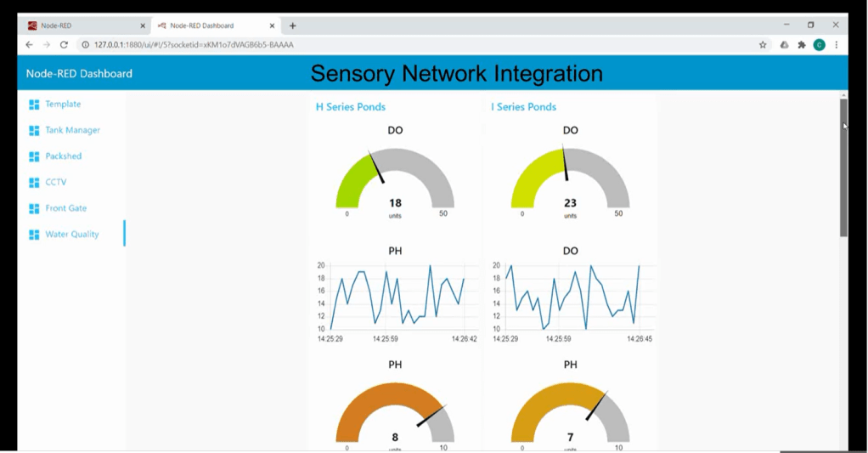This screenshot has width=868, height=453.
Task: Click the H Series Ponds DO gauge
Action: (x=395, y=179)
